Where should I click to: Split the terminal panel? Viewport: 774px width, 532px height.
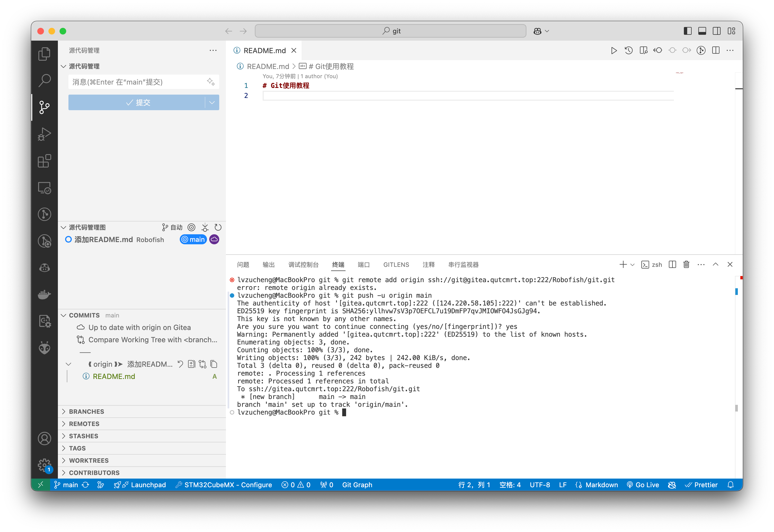(672, 264)
